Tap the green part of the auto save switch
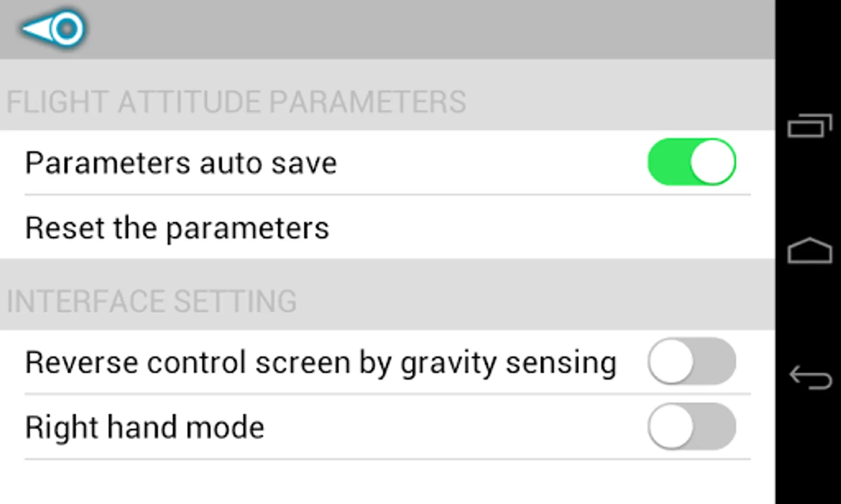Viewport: 841px width, 504px height. 669,162
